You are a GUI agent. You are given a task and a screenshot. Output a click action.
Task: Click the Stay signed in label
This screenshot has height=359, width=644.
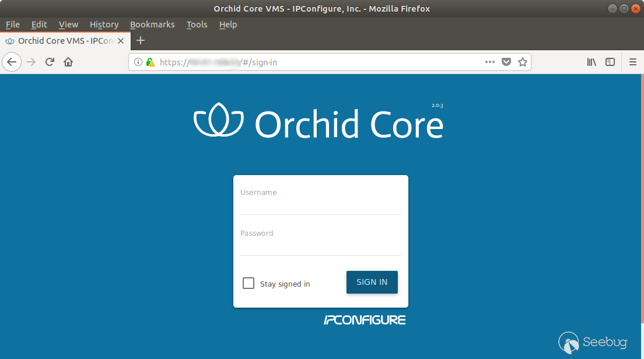(285, 284)
